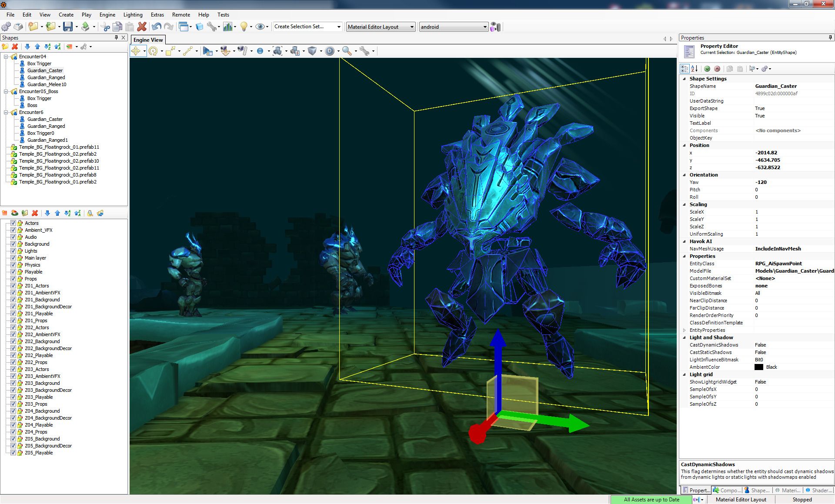This screenshot has width=835, height=504.
Task: Click the AmbientColor black color swatch
Action: point(760,367)
